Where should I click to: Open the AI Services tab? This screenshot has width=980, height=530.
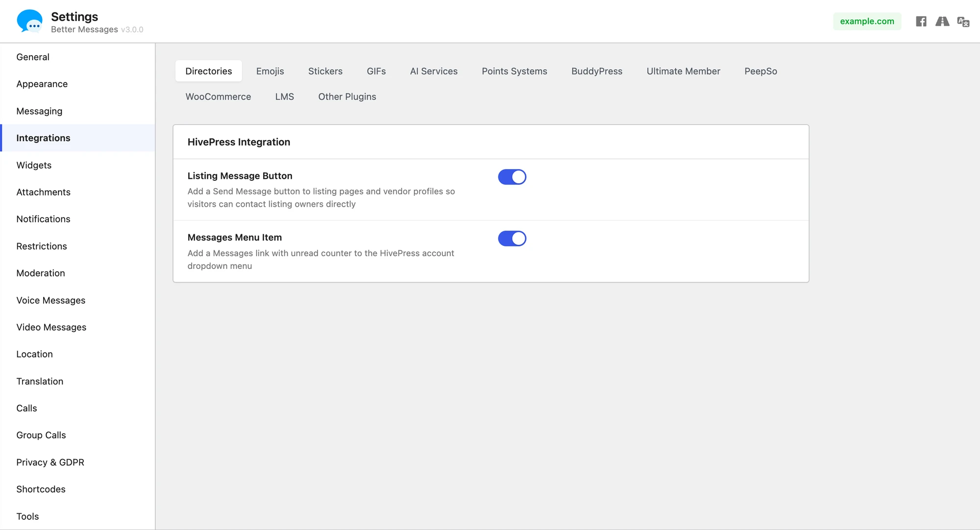coord(434,71)
